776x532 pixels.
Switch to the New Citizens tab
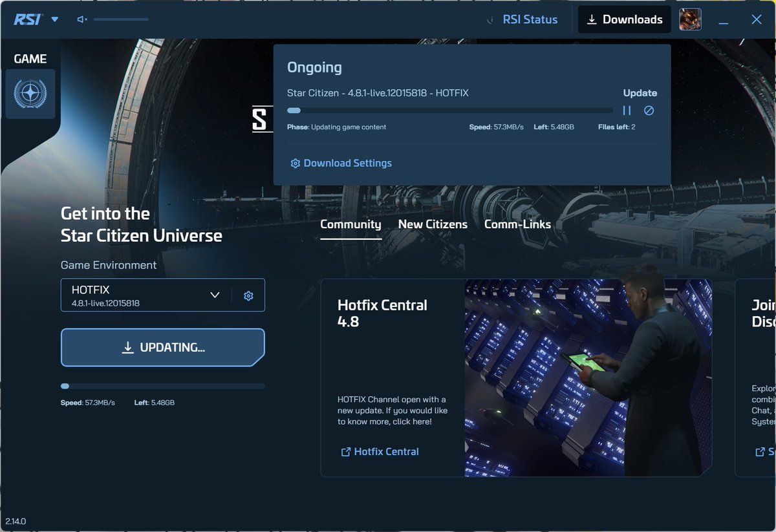click(x=433, y=224)
